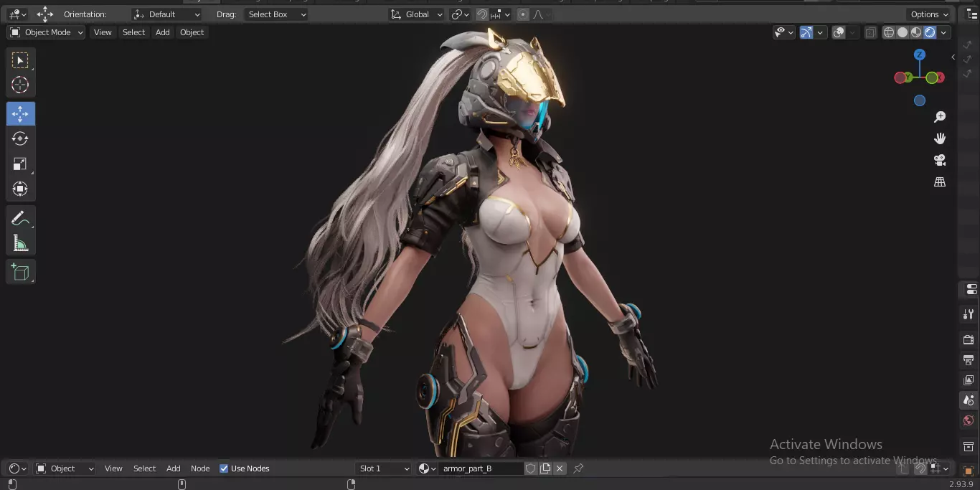Activate the Scale tool
Screen dimensions: 980x490
click(20, 164)
